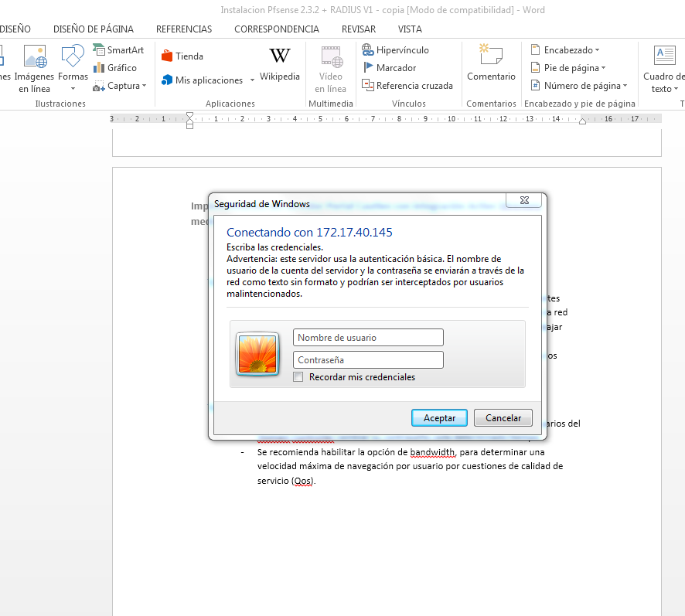Image resolution: width=685 pixels, height=616 pixels.
Task: Select the REVISAR tab
Action: click(x=359, y=29)
